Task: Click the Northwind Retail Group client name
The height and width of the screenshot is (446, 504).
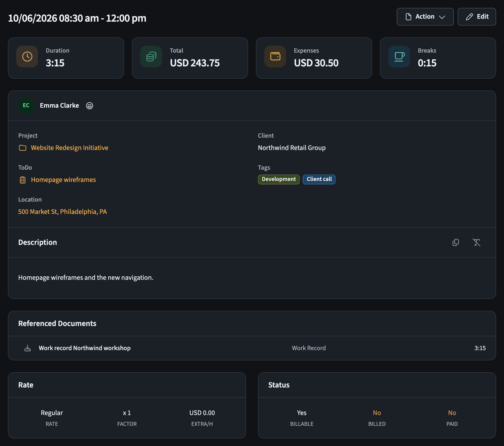Action: coord(292,148)
